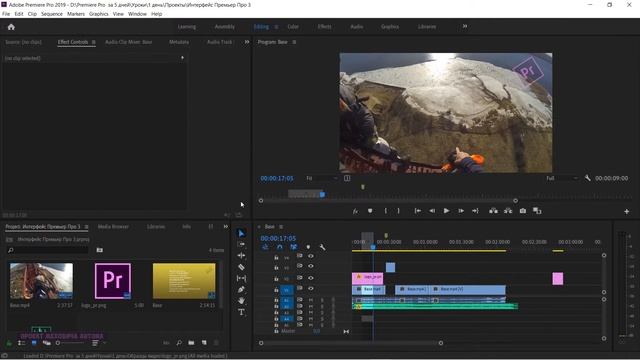The height and width of the screenshot is (360, 640).
Task: Switch to the Color workspace
Action: tap(293, 27)
